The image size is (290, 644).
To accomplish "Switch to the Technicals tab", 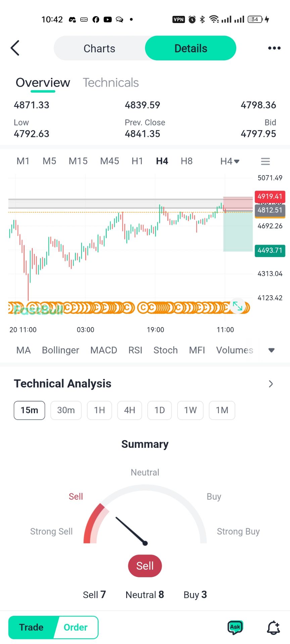I will click(x=111, y=83).
